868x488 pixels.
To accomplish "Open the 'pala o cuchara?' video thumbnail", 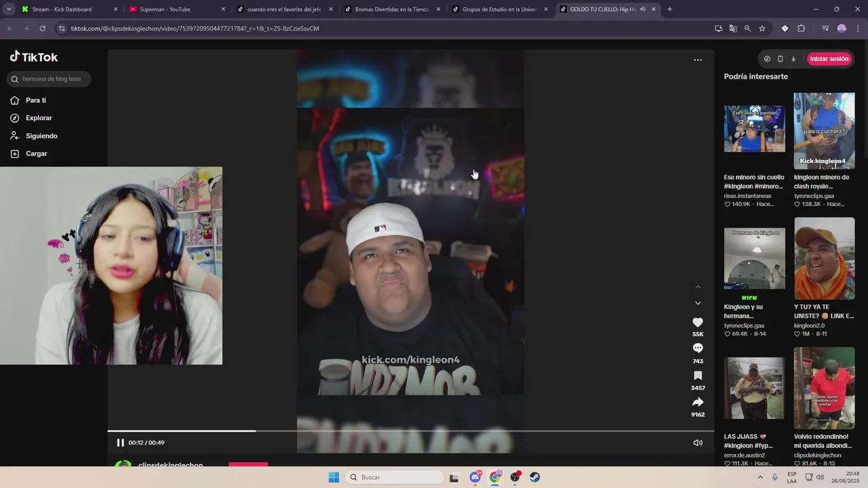I will click(x=824, y=131).
